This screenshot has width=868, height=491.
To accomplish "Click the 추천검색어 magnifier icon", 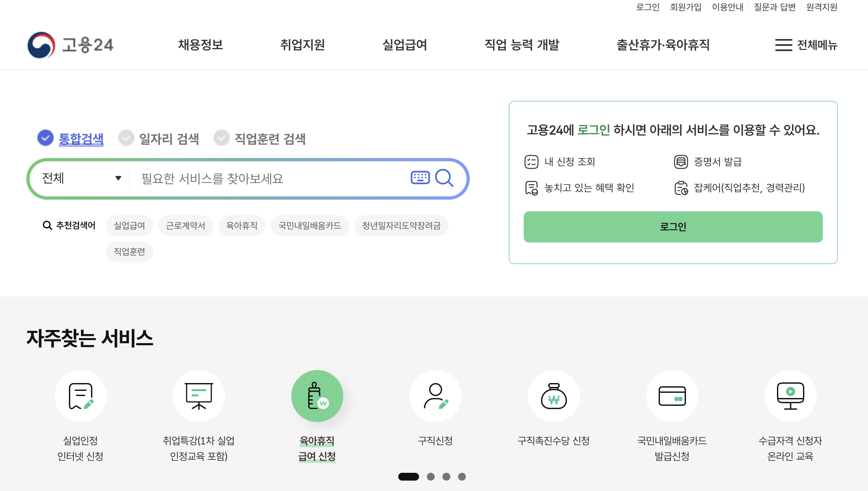I will coord(47,225).
